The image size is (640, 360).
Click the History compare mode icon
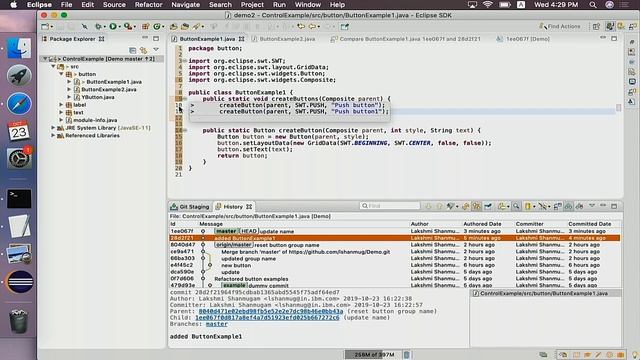(x=557, y=207)
